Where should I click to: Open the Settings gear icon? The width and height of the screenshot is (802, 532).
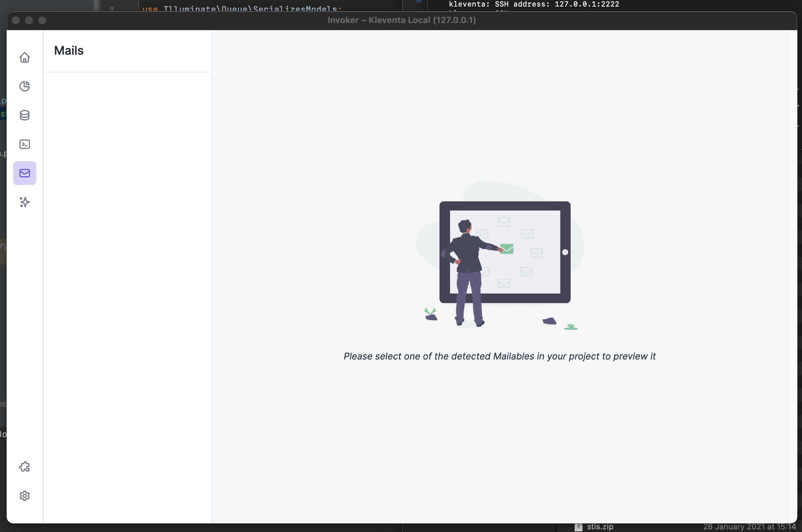[24, 496]
